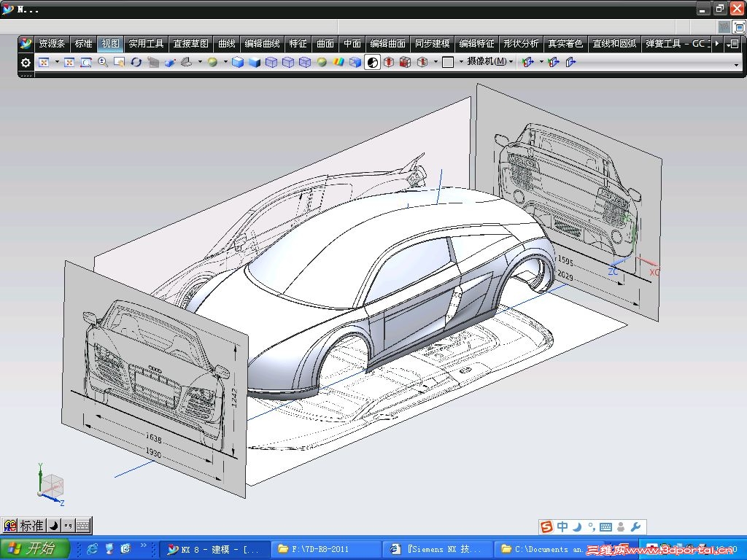This screenshot has width=747, height=560.
Task: Expand the ribbon tab overflow arrow
Action: pos(718,44)
